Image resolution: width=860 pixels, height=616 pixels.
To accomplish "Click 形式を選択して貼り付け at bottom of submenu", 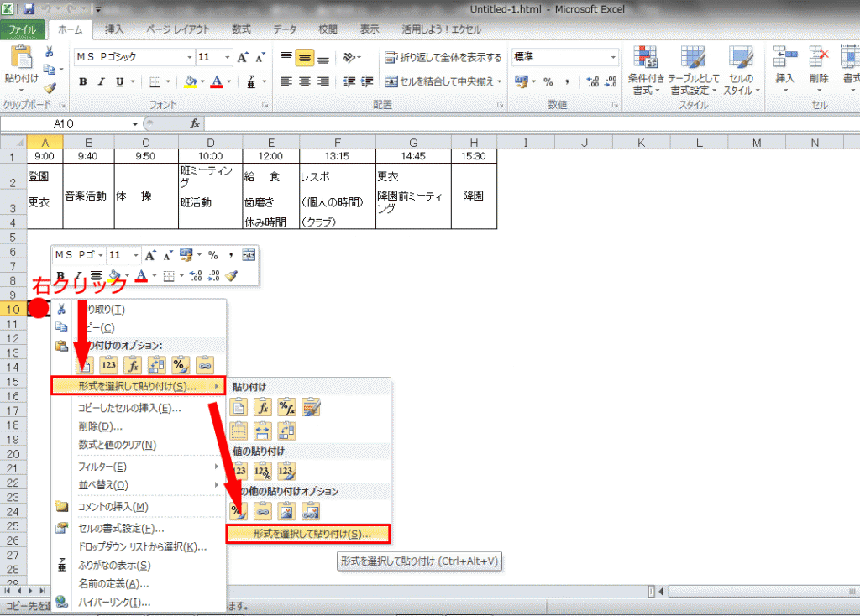I will 312,533.
